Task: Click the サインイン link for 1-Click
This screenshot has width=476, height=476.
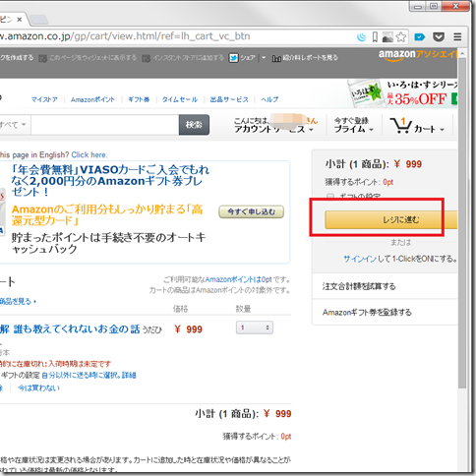Action: tap(360, 259)
